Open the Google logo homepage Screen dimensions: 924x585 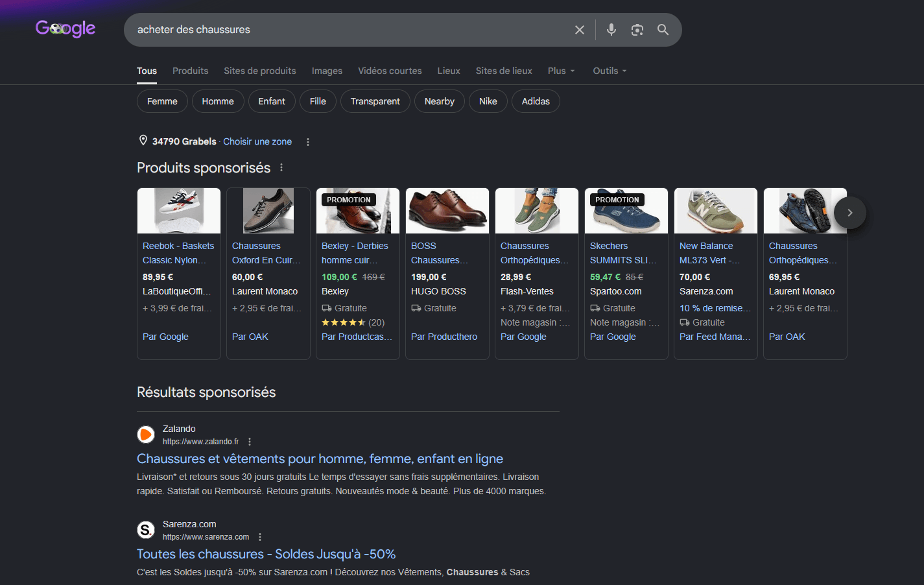65,29
